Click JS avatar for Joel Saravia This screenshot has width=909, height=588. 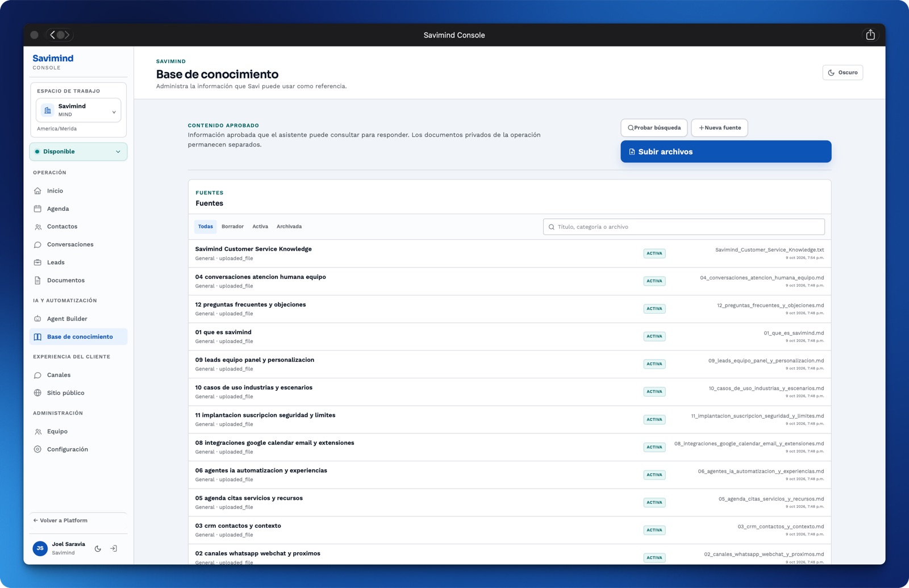(40, 548)
